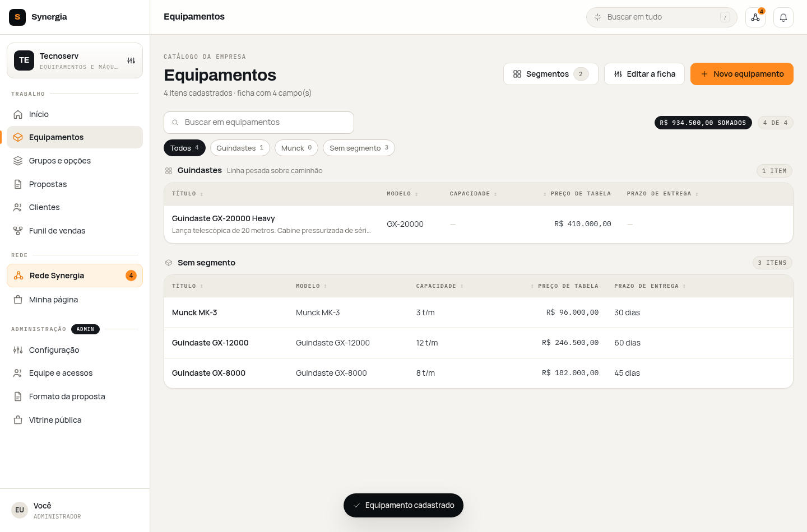Open Grupos e opções in sidebar
Viewport: 807px width, 532px height.
75,161
